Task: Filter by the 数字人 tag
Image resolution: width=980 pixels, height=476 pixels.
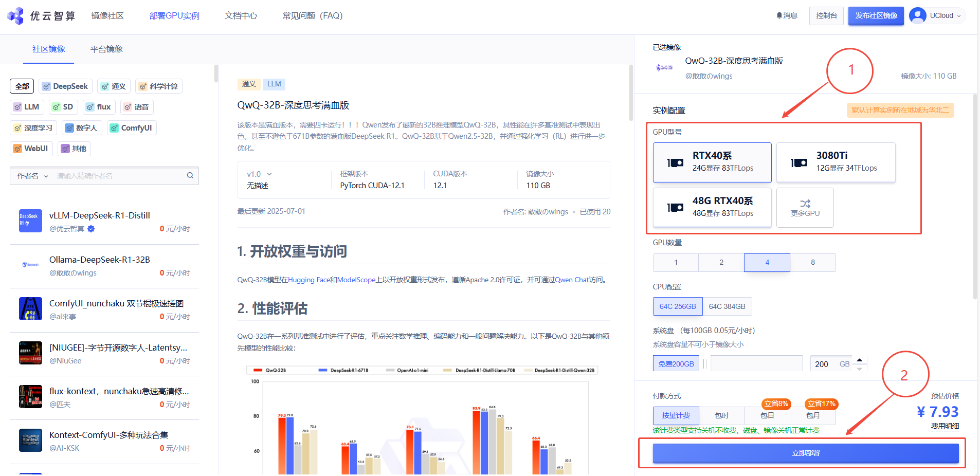Action: click(82, 128)
